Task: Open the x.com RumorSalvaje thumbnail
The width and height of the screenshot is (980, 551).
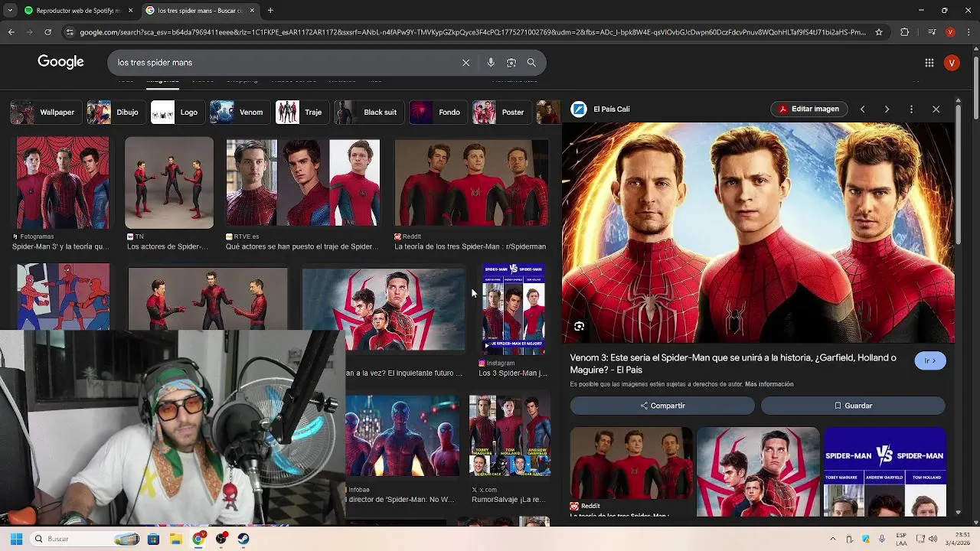Action: (x=510, y=436)
